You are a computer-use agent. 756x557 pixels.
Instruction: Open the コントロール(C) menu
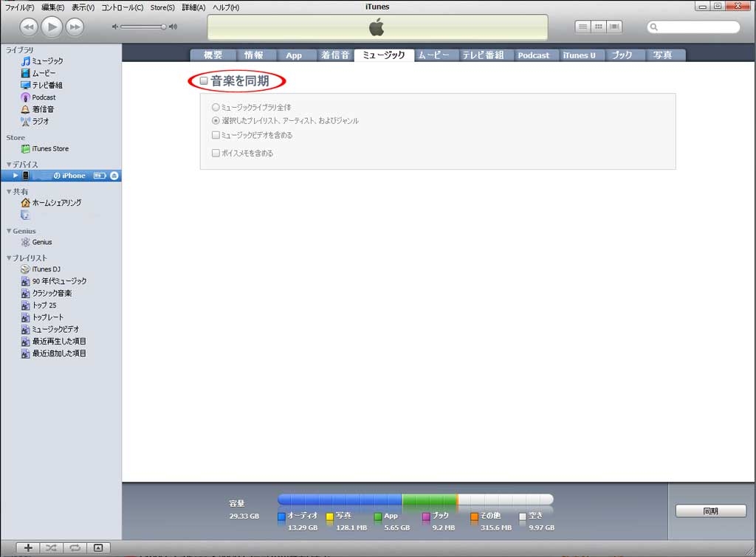(x=122, y=7)
